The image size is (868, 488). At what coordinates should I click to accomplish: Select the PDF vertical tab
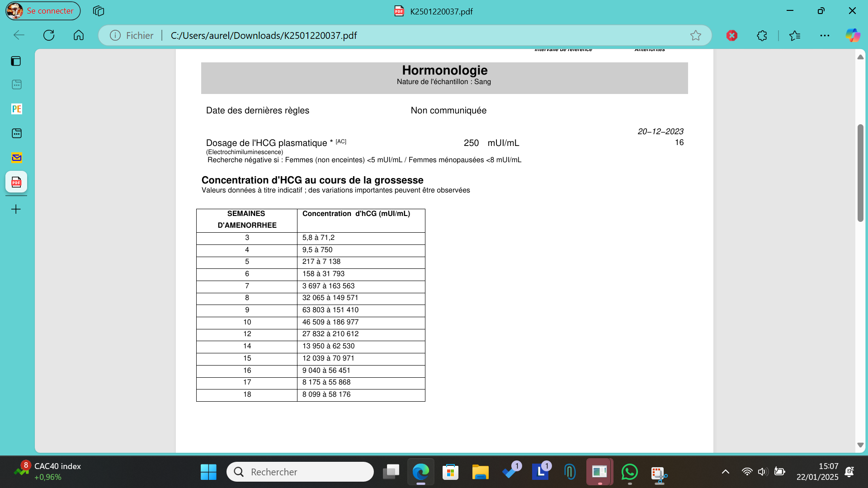point(17,182)
